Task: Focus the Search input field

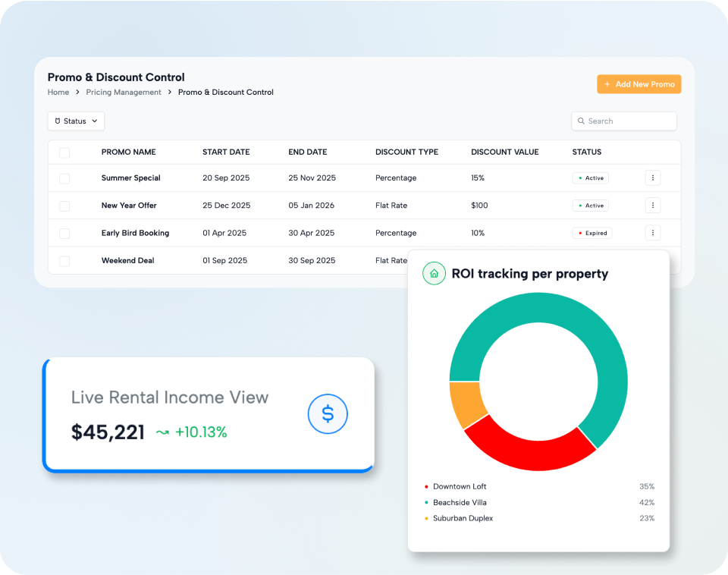Action: (x=629, y=121)
